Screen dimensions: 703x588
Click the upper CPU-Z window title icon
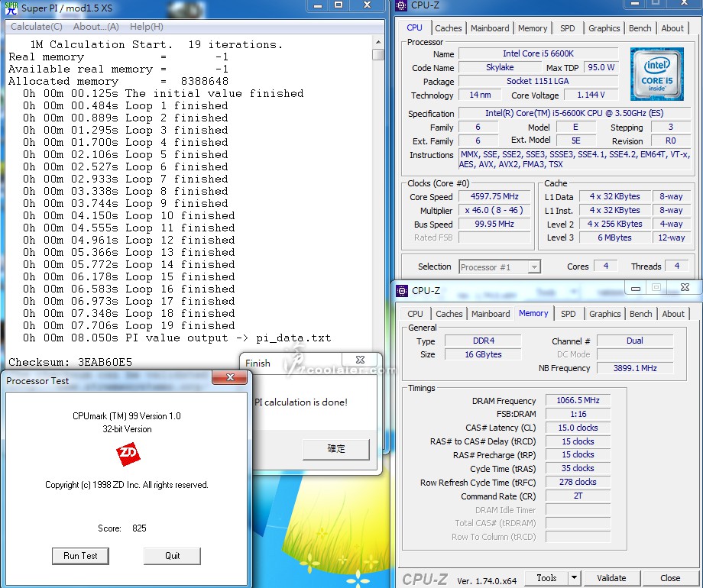(x=402, y=5)
